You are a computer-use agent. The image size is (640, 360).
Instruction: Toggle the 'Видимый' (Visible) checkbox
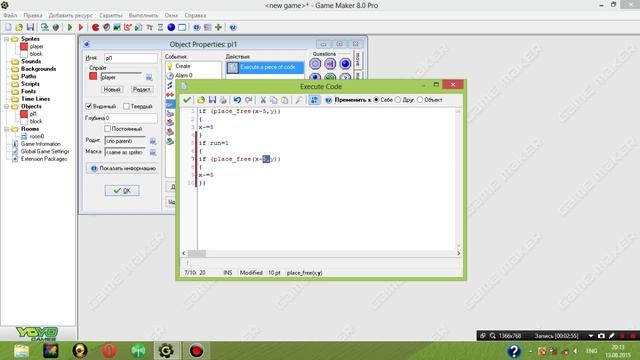click(x=89, y=106)
